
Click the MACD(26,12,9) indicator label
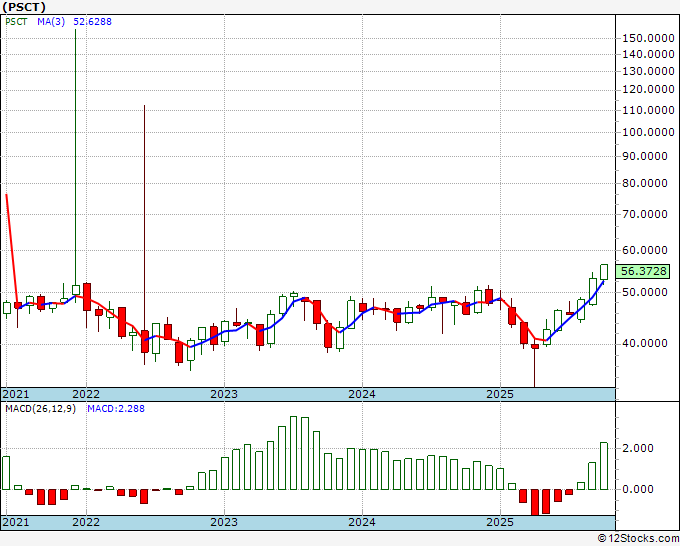click(x=40, y=409)
